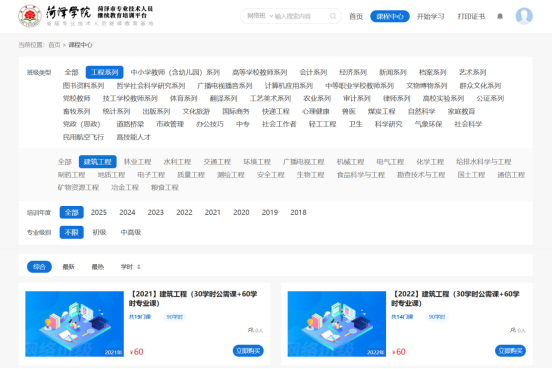Image resolution: width=553 pixels, height=369 pixels.
Task: Click 立即购买 for 2022 建筑工程 course
Action: (511, 351)
